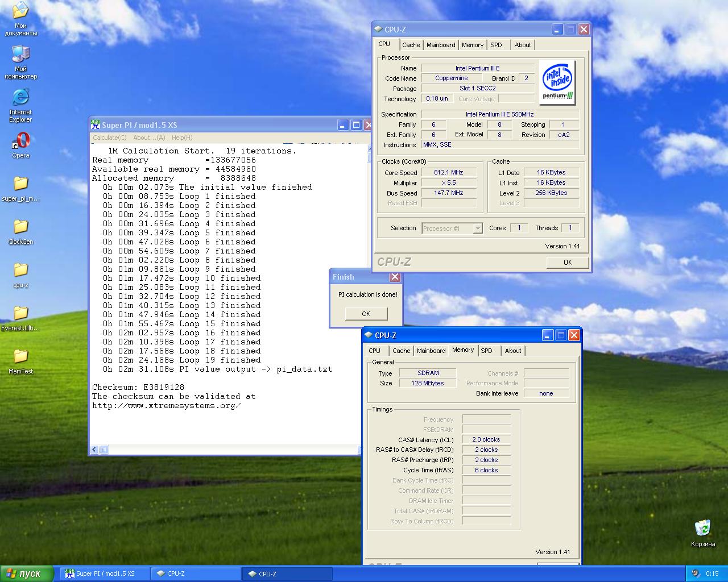This screenshot has width=728, height=582.
Task: Switch to CPU tab in lower CPU-Z
Action: pyautogui.click(x=375, y=351)
